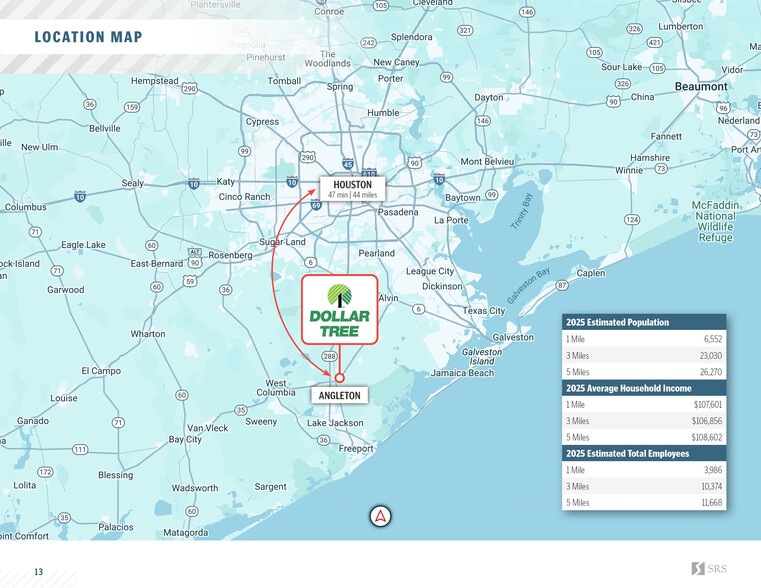The height and width of the screenshot is (588, 761).
Task: Click the Interstate 69 highway shield
Action: pyautogui.click(x=316, y=204)
